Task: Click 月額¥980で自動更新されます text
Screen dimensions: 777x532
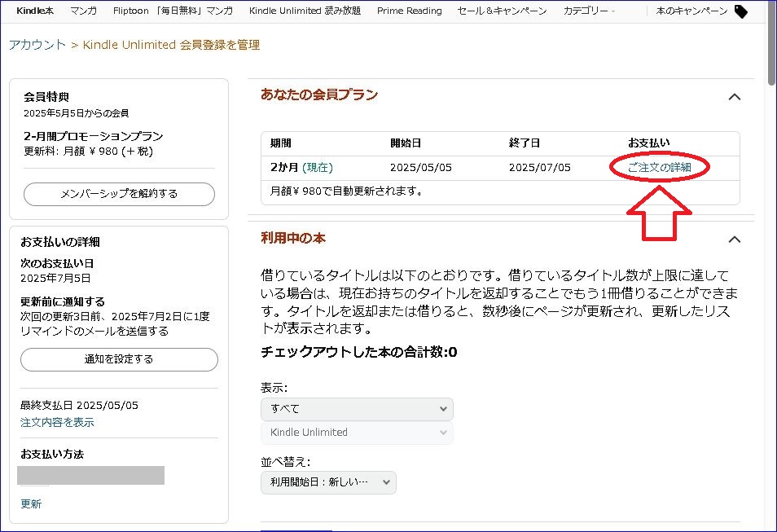Action: tap(346, 191)
